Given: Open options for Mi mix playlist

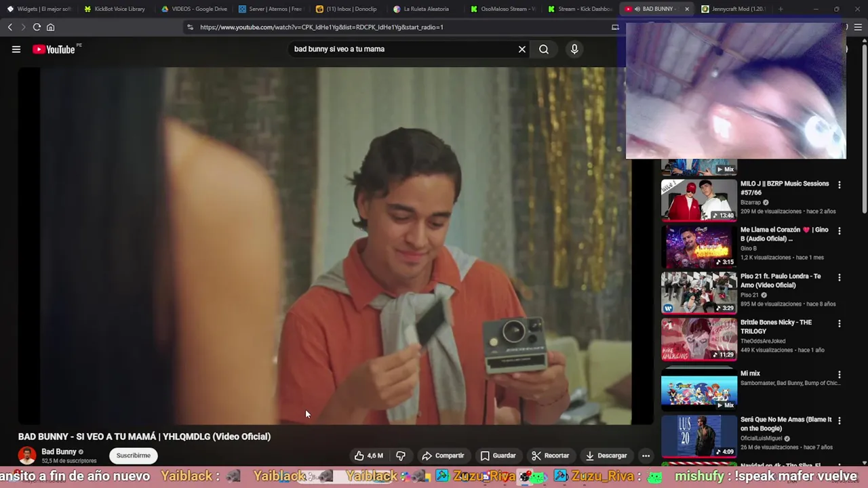Looking at the screenshot, I should (x=840, y=374).
